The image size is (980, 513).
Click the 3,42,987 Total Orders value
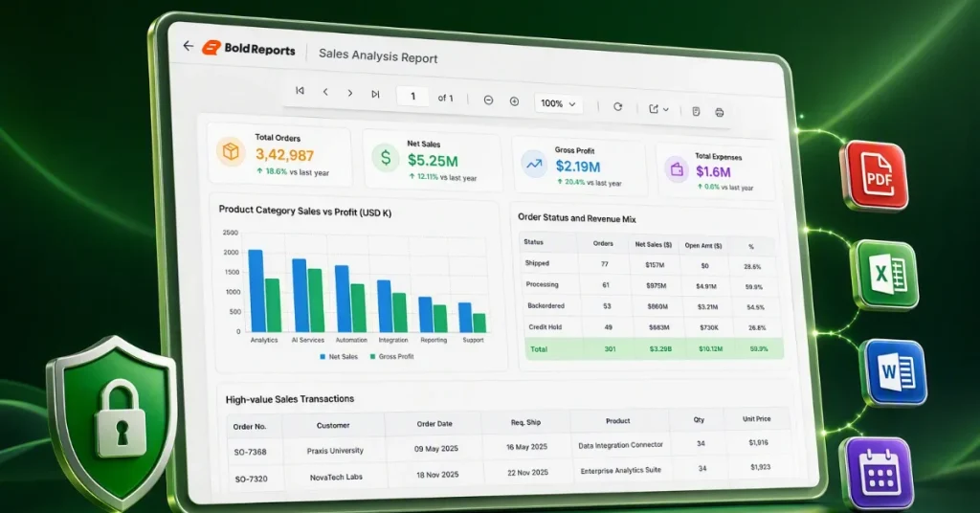(x=284, y=154)
